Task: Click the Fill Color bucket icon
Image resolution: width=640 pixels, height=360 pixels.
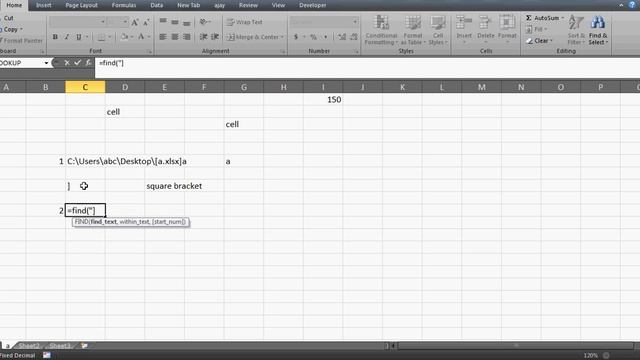Action: 124,37
